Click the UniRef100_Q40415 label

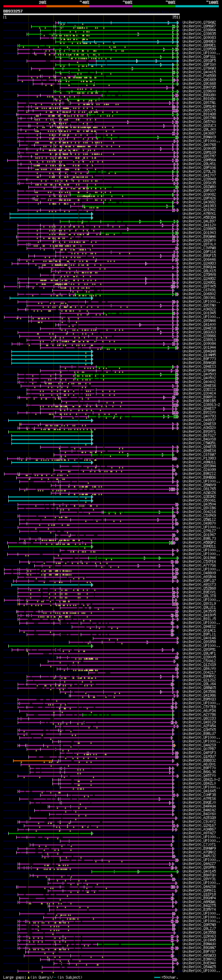[x=199, y=72]
